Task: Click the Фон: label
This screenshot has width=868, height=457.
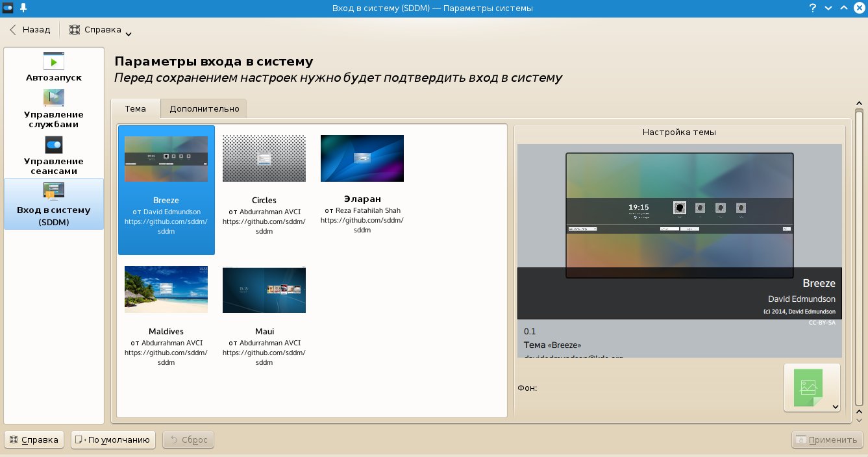Action: click(x=527, y=388)
